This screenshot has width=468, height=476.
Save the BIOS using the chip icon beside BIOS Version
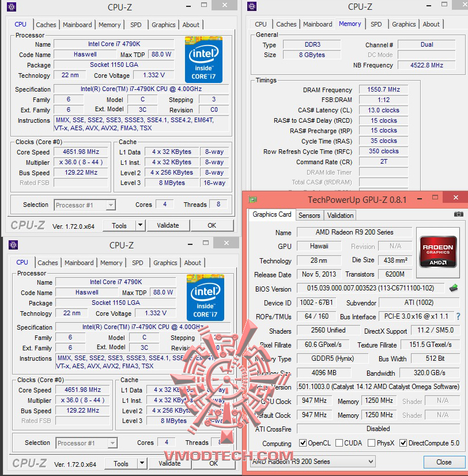click(454, 288)
